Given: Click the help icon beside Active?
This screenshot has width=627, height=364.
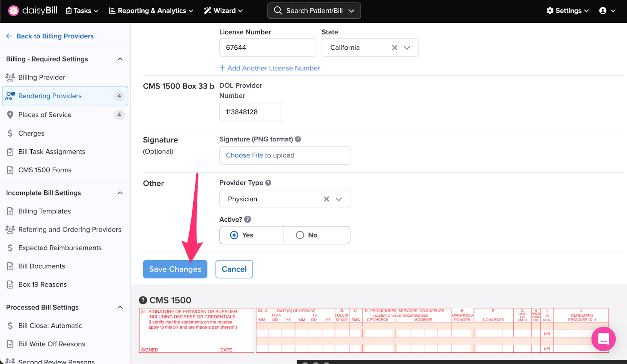Looking at the screenshot, I should coord(248,219).
